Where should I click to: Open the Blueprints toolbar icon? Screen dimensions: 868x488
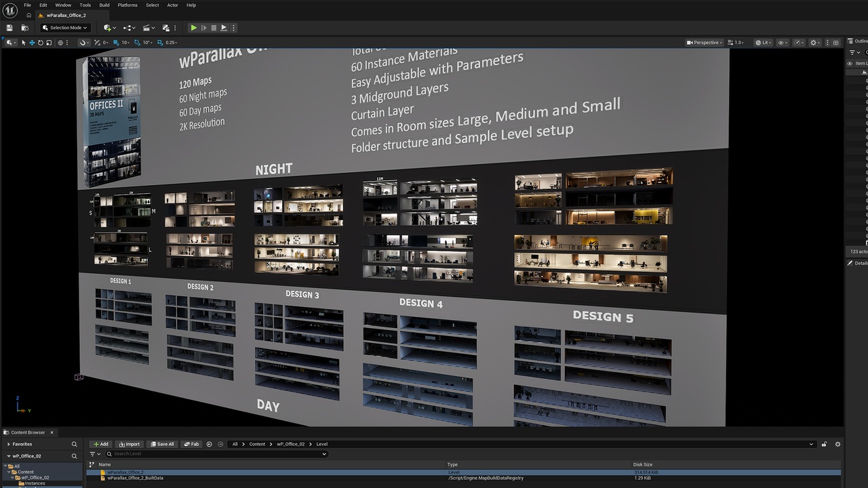[129, 28]
